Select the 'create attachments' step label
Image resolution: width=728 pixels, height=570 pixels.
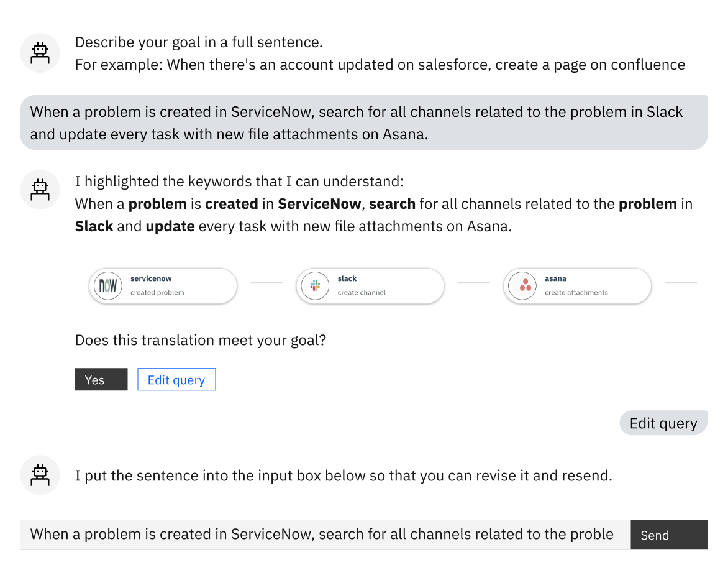point(576,293)
